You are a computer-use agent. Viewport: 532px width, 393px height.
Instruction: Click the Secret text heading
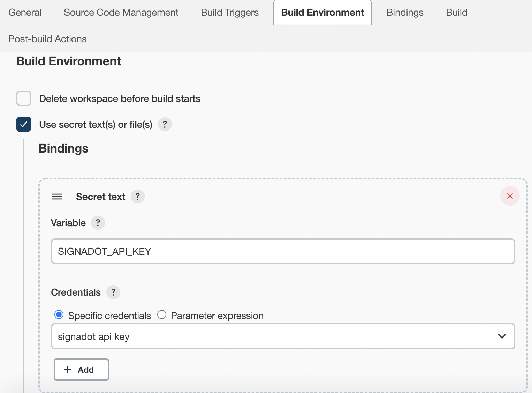(100, 197)
